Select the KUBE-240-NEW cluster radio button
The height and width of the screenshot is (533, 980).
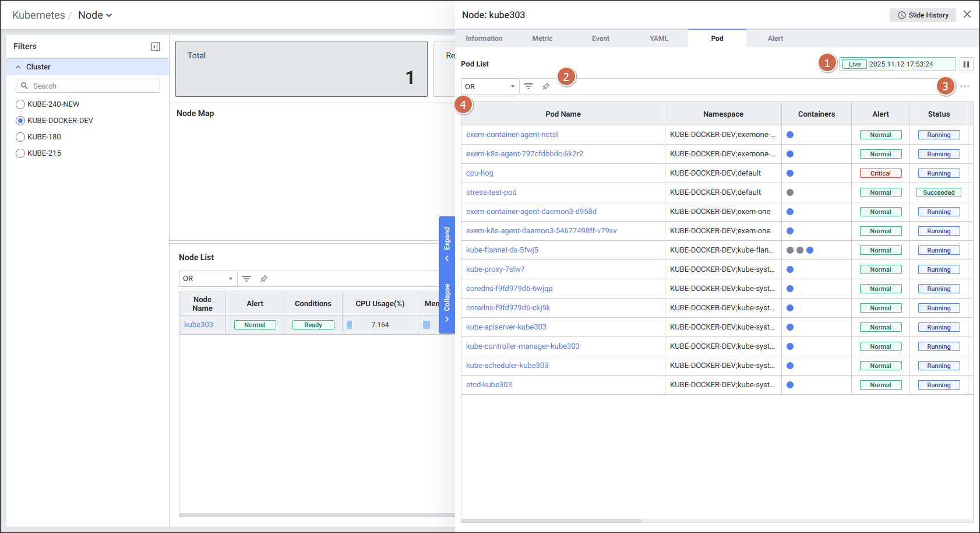[x=20, y=104]
